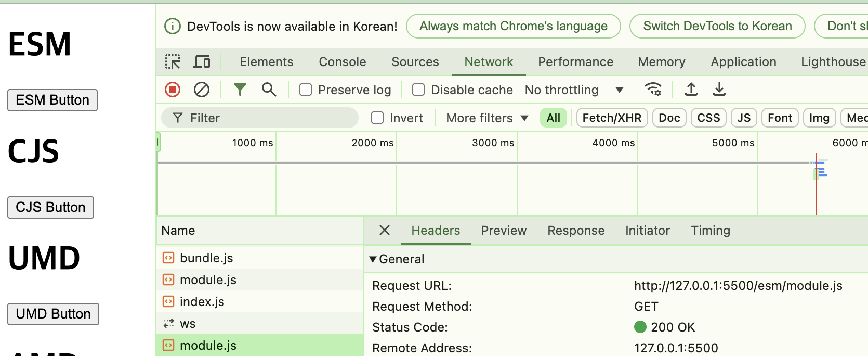Tick the Invert filter checkbox
This screenshot has height=356, width=868.
coord(377,118)
